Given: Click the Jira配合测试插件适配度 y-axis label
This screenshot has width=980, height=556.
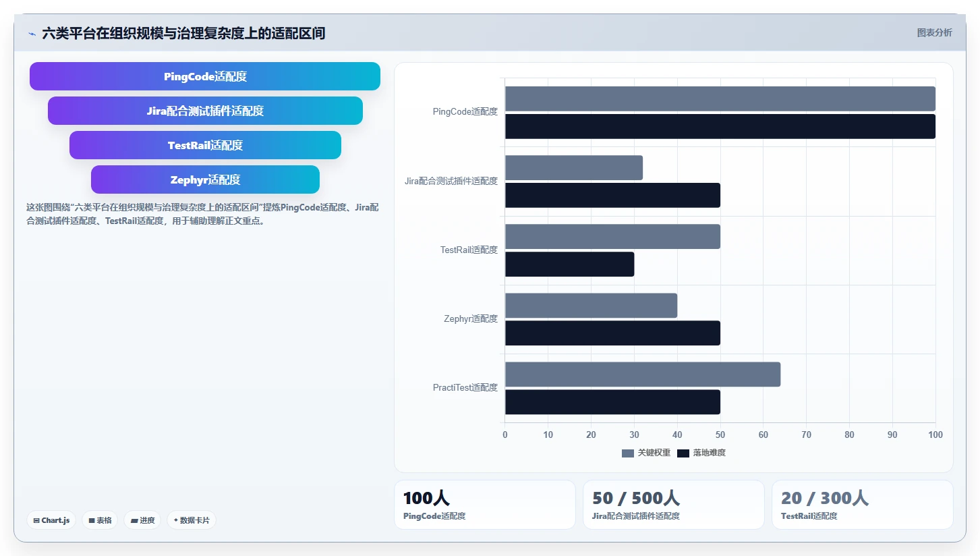Looking at the screenshot, I should (x=451, y=181).
